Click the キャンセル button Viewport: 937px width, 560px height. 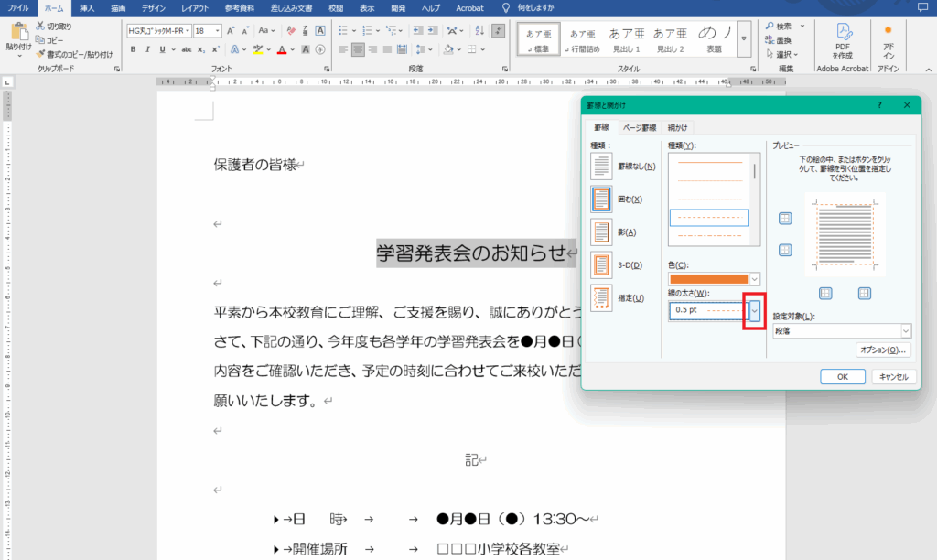(893, 376)
